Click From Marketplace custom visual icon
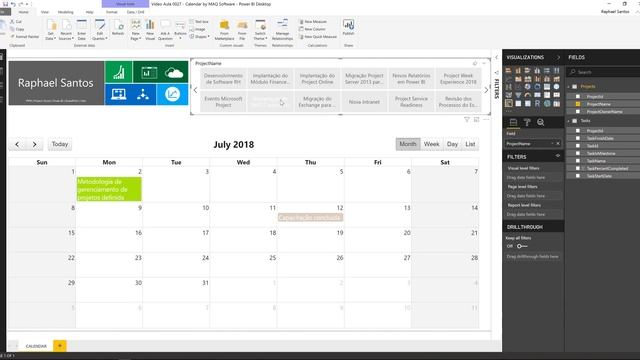The width and height of the screenshot is (640, 360). (x=224, y=30)
